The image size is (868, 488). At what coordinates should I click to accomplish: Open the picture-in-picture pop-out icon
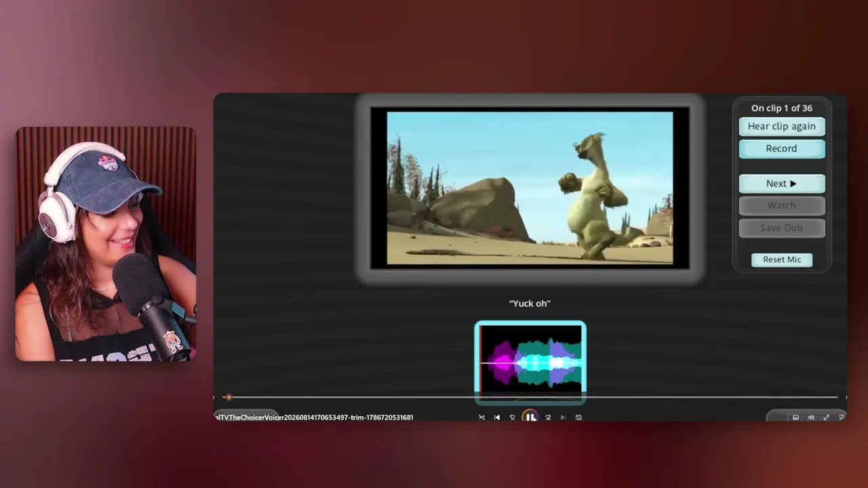[x=842, y=418]
